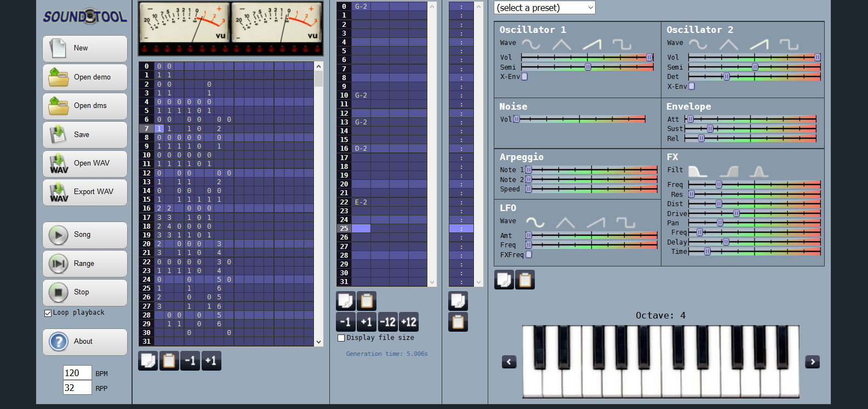
Task: Select triangle wave for Oscillator 1
Action: [x=562, y=44]
